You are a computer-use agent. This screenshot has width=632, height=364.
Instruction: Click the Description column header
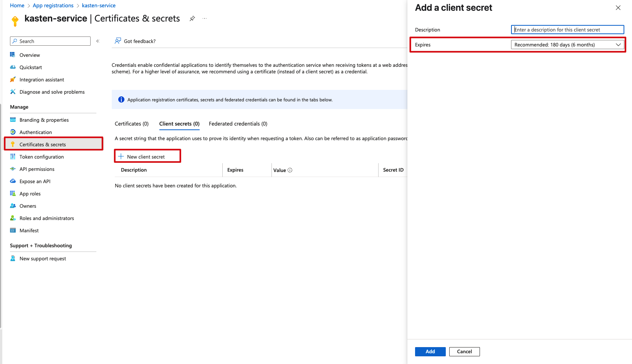pos(134,170)
